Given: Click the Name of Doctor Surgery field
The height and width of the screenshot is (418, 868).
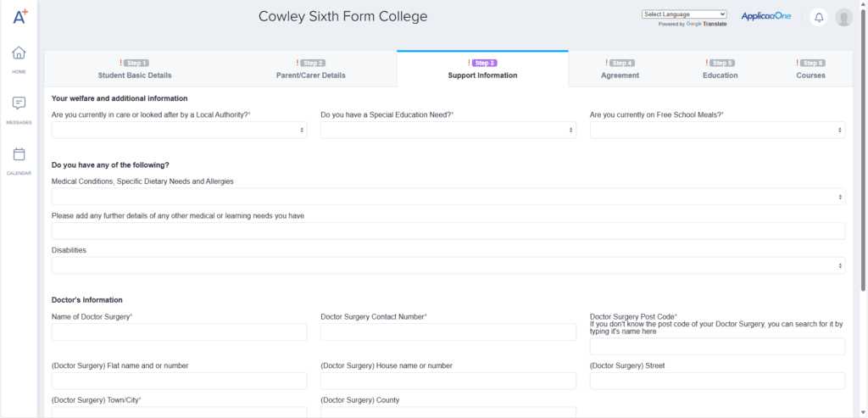Looking at the screenshot, I should click(x=179, y=332).
